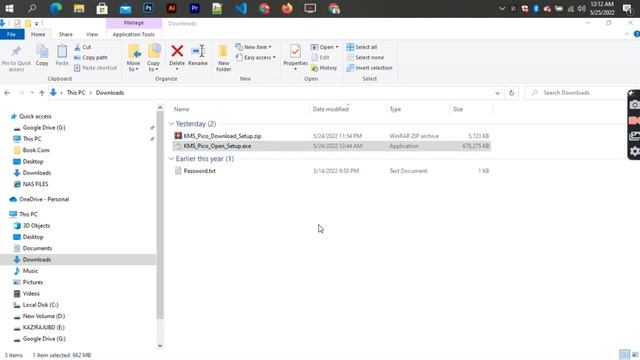Click the Properties icon
Image resolution: width=640 pixels, height=360 pixels.
(295, 51)
